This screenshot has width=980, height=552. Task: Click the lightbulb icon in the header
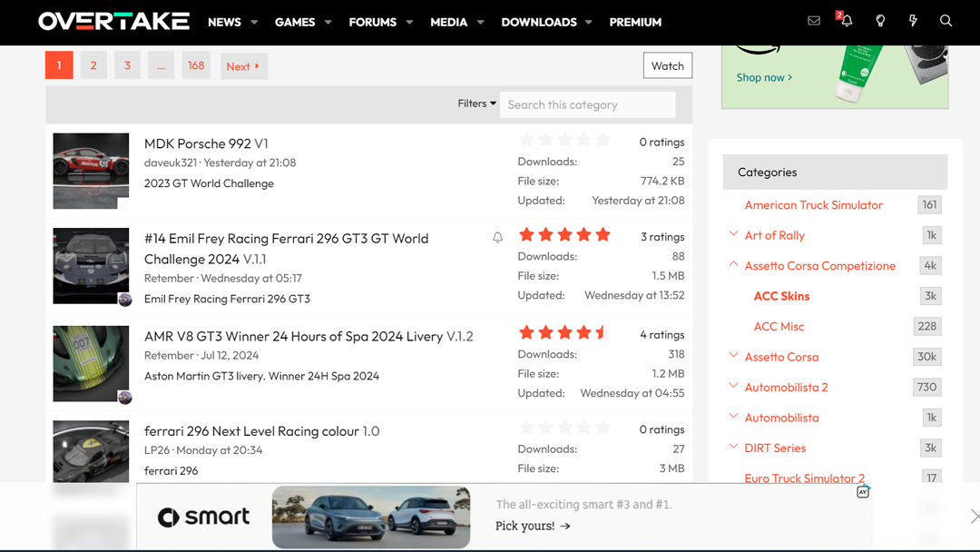tap(879, 19)
